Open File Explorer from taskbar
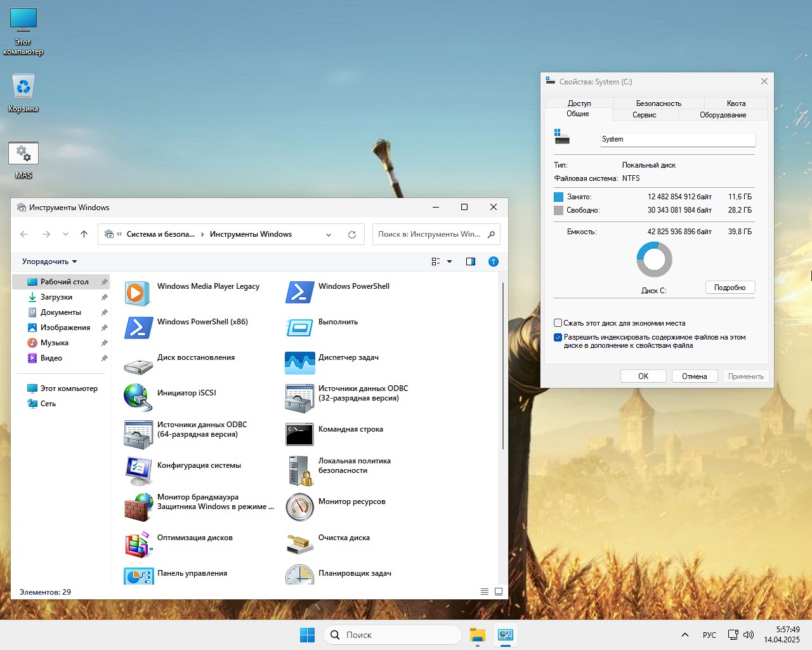 pyautogui.click(x=478, y=635)
